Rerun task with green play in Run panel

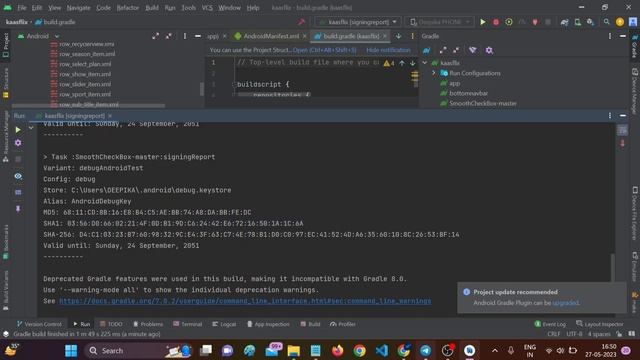pyautogui.click(x=18, y=130)
